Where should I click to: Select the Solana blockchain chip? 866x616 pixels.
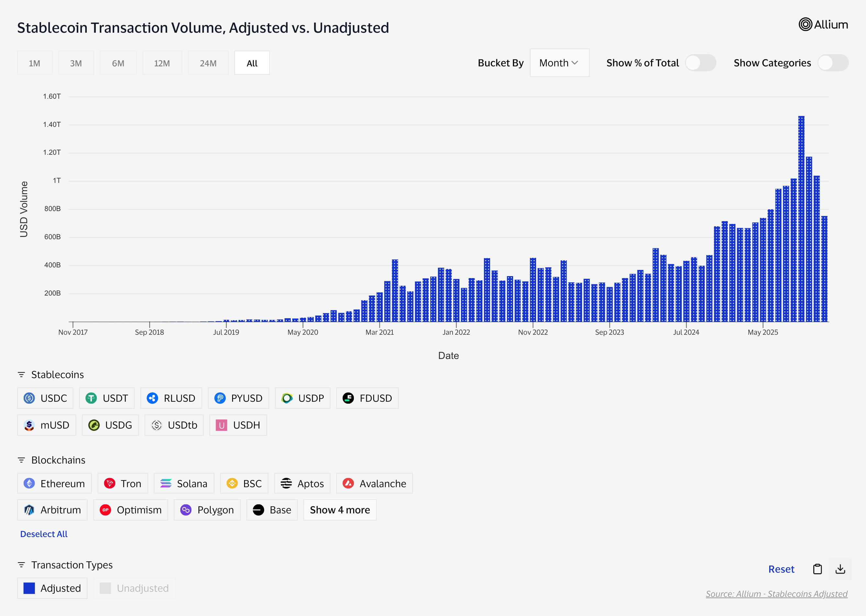click(x=184, y=483)
